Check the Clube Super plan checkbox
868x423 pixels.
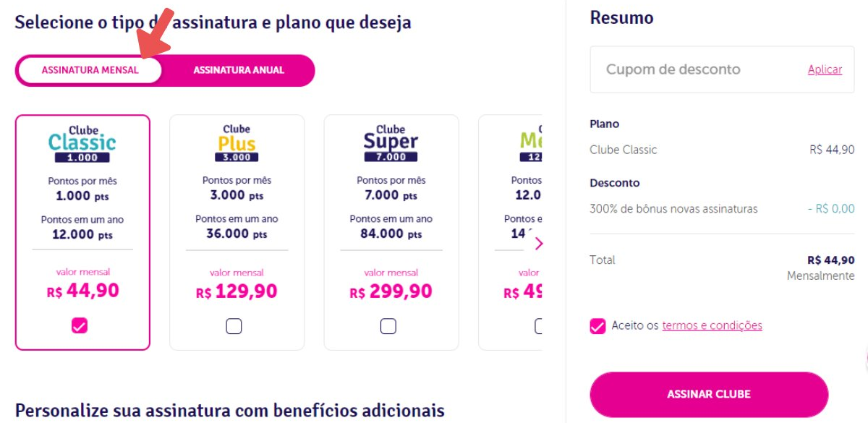coord(388,326)
